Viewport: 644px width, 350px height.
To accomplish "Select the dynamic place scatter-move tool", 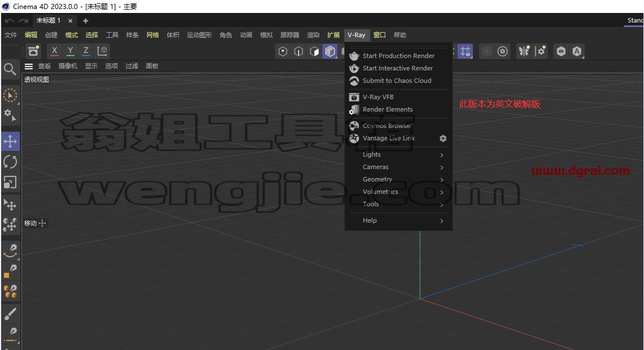I will click(10, 224).
